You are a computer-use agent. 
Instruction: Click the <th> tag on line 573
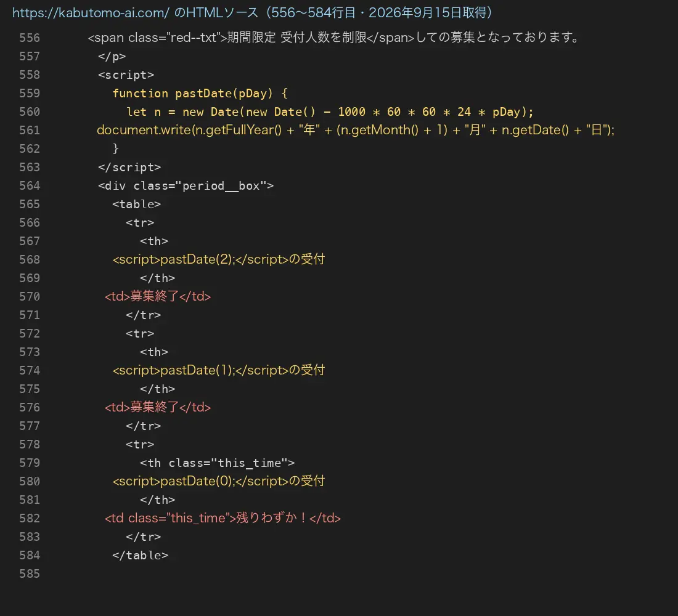(x=154, y=352)
